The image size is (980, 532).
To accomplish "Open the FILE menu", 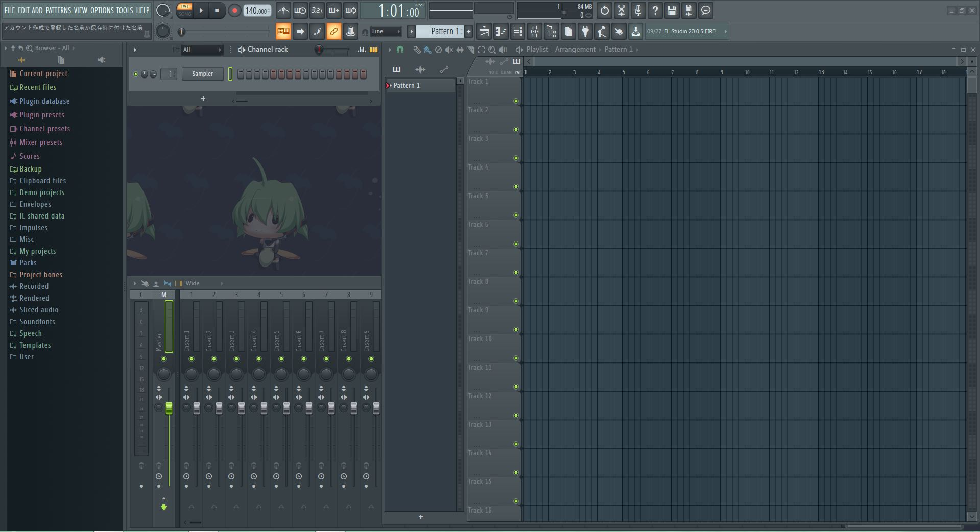I will pyautogui.click(x=10, y=10).
